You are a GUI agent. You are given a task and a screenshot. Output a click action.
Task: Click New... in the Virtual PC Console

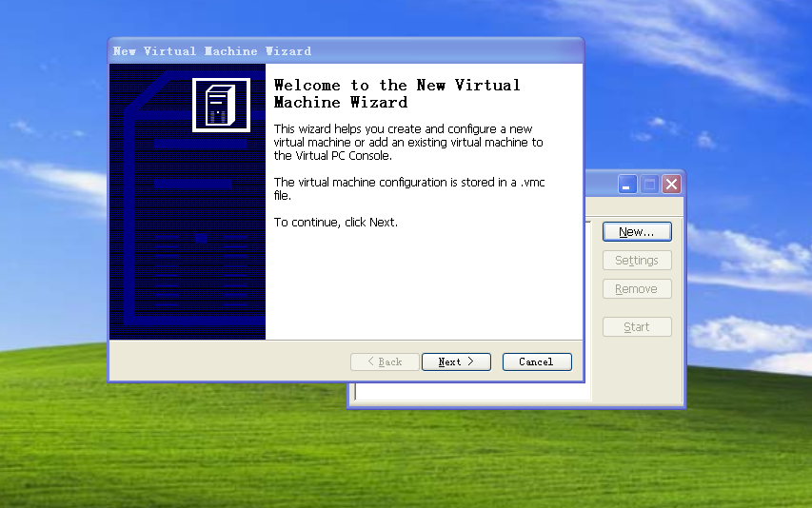[637, 232]
